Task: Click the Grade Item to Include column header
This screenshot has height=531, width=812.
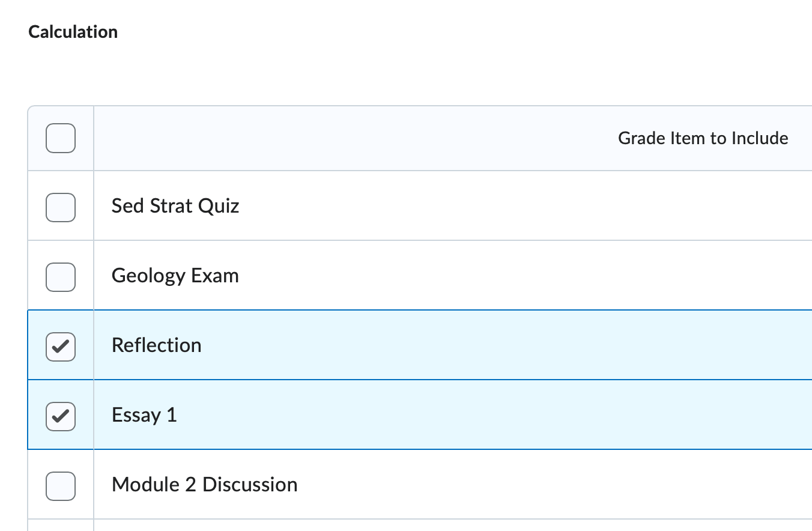Action: [x=703, y=138]
